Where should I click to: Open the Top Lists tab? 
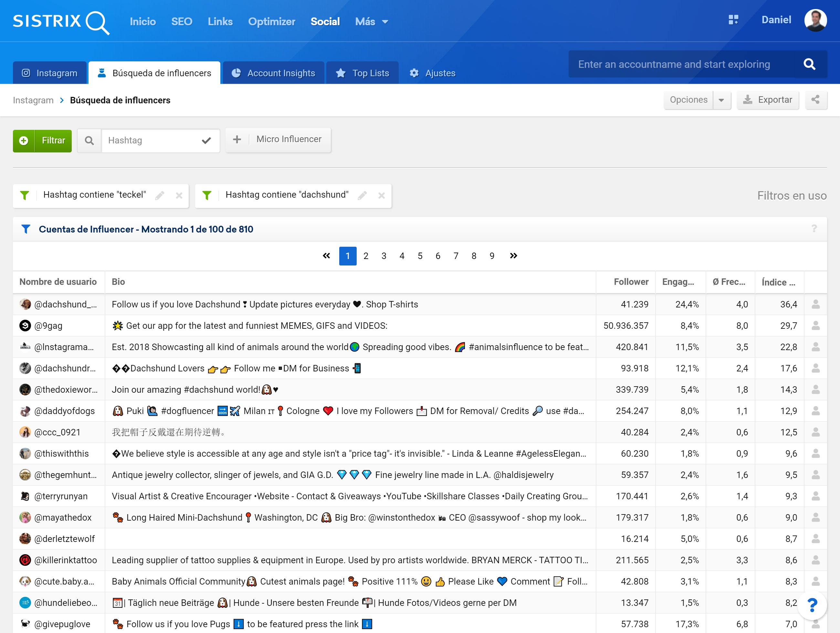tap(363, 73)
